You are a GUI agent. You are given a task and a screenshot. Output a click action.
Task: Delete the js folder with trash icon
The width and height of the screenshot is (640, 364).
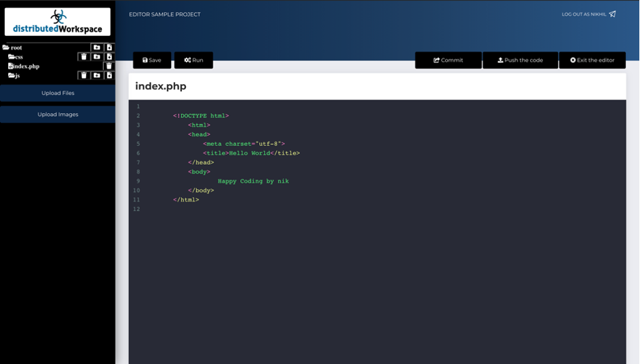(x=83, y=75)
